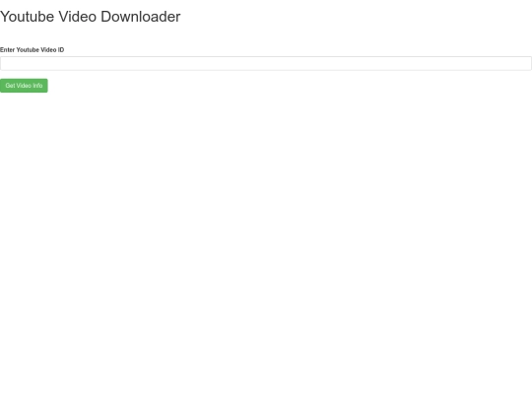Place cursor in the video ID text box

[266, 63]
